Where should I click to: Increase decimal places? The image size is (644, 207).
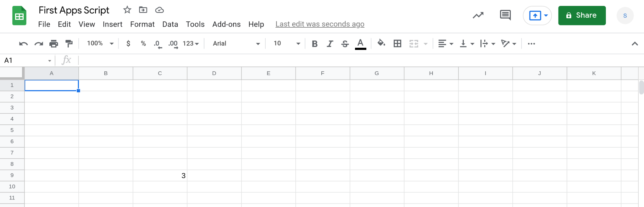[173, 44]
